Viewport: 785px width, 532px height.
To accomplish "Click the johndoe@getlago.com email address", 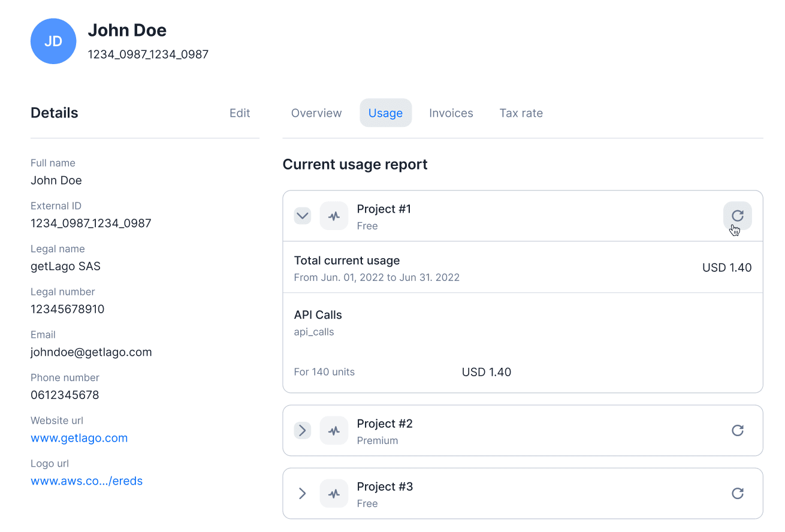I will (x=91, y=352).
